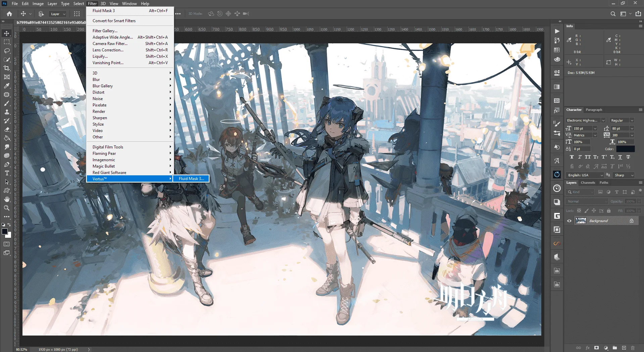Open the Liquify filter entry
Viewport: 644px width, 352px height.
pyautogui.click(x=130, y=56)
